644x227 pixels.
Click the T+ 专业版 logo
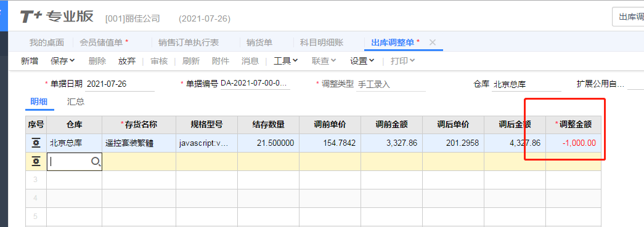coord(57,17)
